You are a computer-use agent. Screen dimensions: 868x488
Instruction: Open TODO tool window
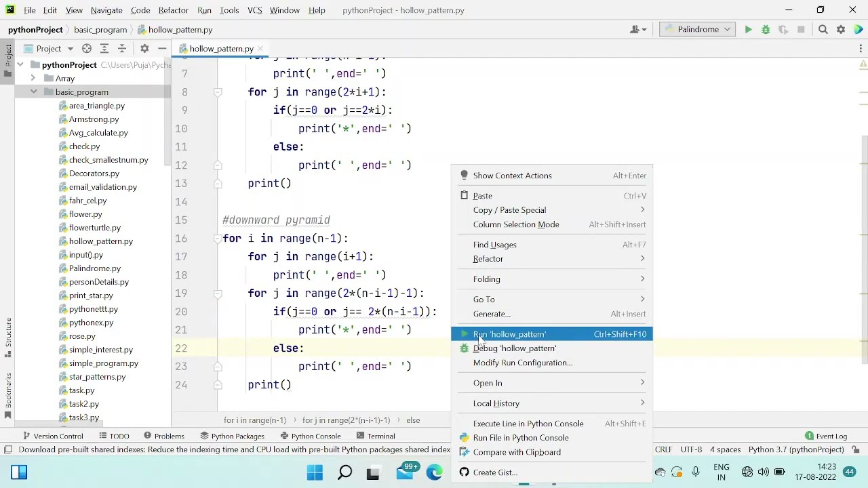(x=114, y=436)
